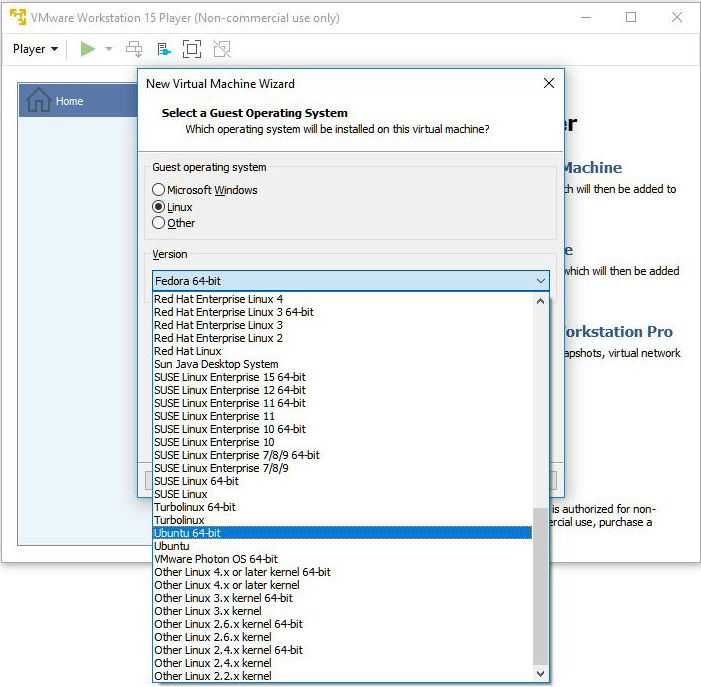Click Send Ctrl+Alt+Del toolbar icon
Viewport: 701px width, 687px height.
(134, 49)
